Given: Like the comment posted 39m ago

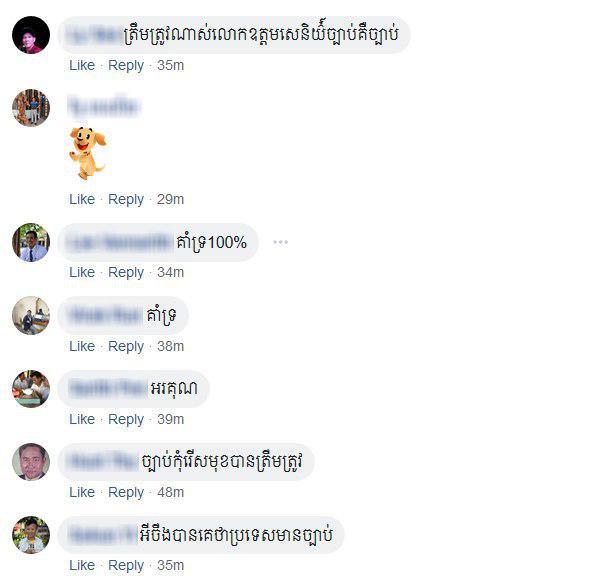Looking at the screenshot, I should (x=82, y=419).
